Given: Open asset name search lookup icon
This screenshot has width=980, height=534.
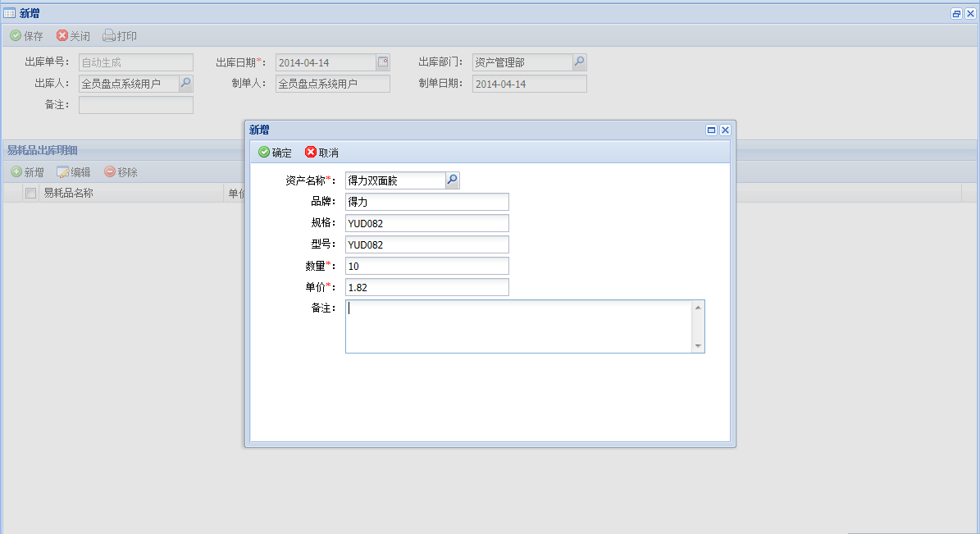Looking at the screenshot, I should (x=452, y=180).
